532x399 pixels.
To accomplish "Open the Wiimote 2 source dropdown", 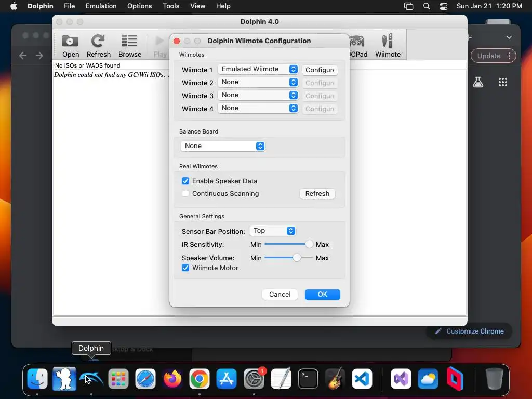I will click(258, 82).
